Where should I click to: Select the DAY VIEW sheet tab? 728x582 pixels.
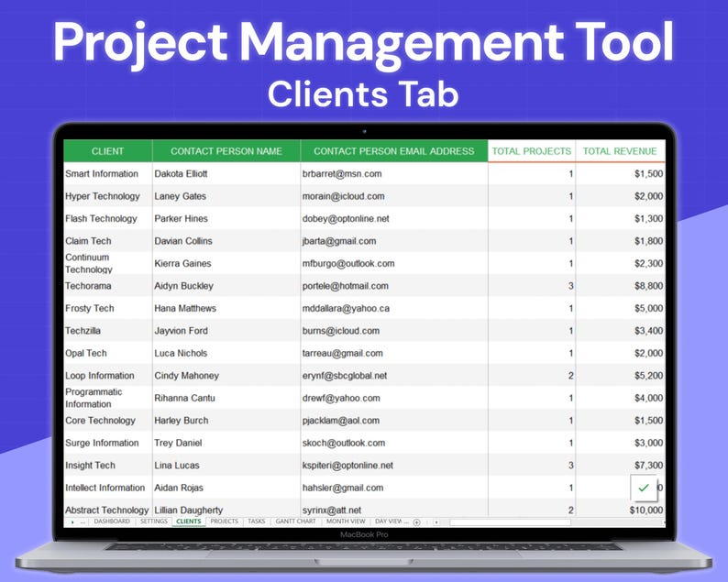click(x=389, y=522)
